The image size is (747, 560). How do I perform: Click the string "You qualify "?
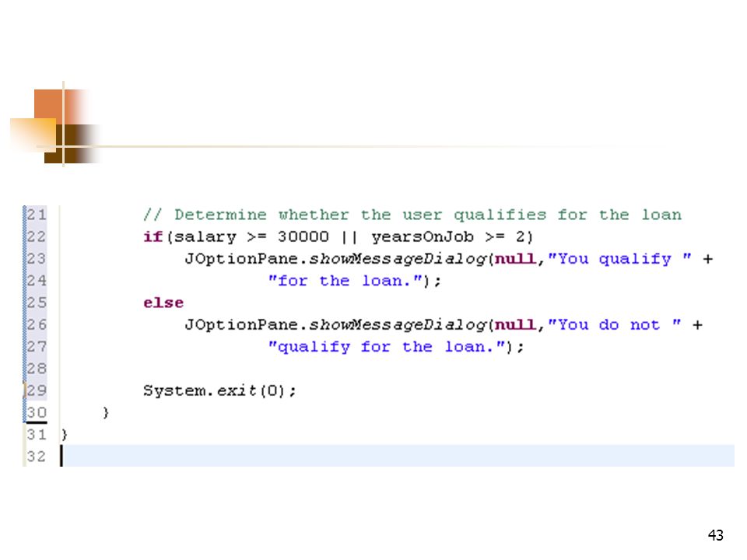[x=619, y=259]
